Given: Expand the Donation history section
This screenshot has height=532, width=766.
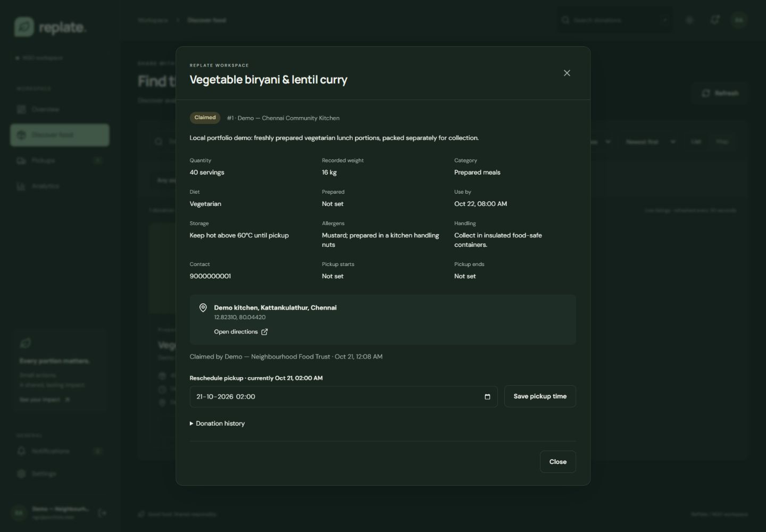Looking at the screenshot, I should (218, 424).
